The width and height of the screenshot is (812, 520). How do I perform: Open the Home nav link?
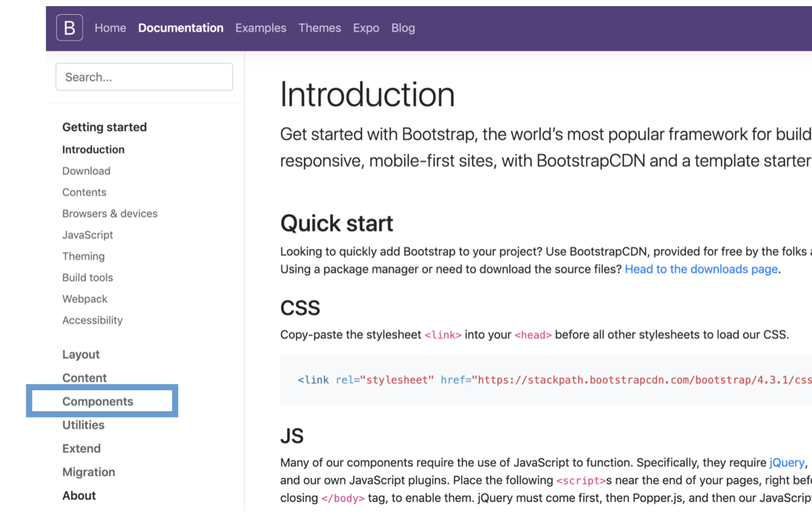[x=110, y=28]
